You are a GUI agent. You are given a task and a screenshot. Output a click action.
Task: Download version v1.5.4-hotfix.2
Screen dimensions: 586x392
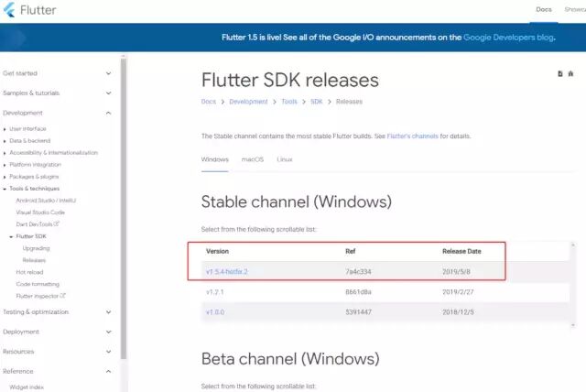[x=227, y=272]
